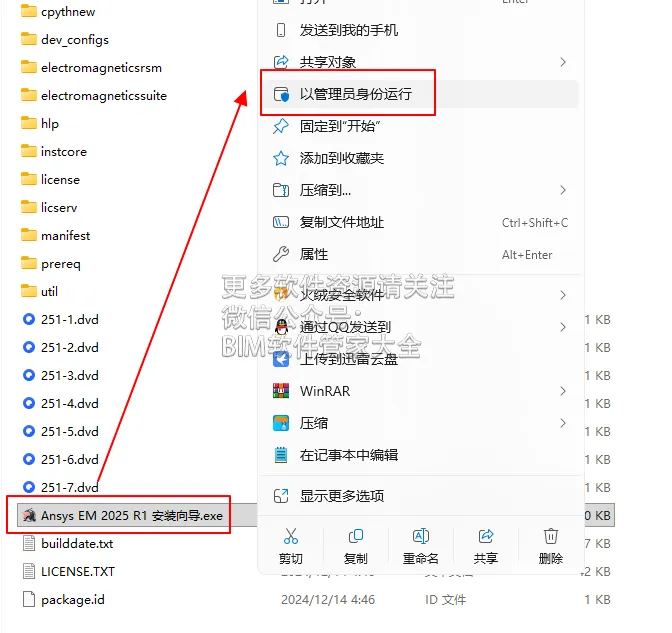Click the pin icon for 固定到开始
This screenshot has height=633, width=672.
pos(281,126)
